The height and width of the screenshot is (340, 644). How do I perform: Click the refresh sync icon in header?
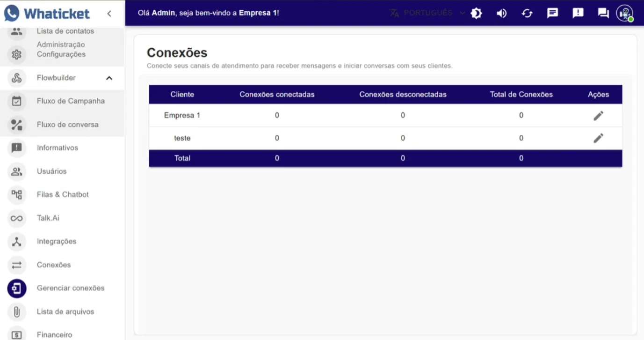pyautogui.click(x=527, y=13)
